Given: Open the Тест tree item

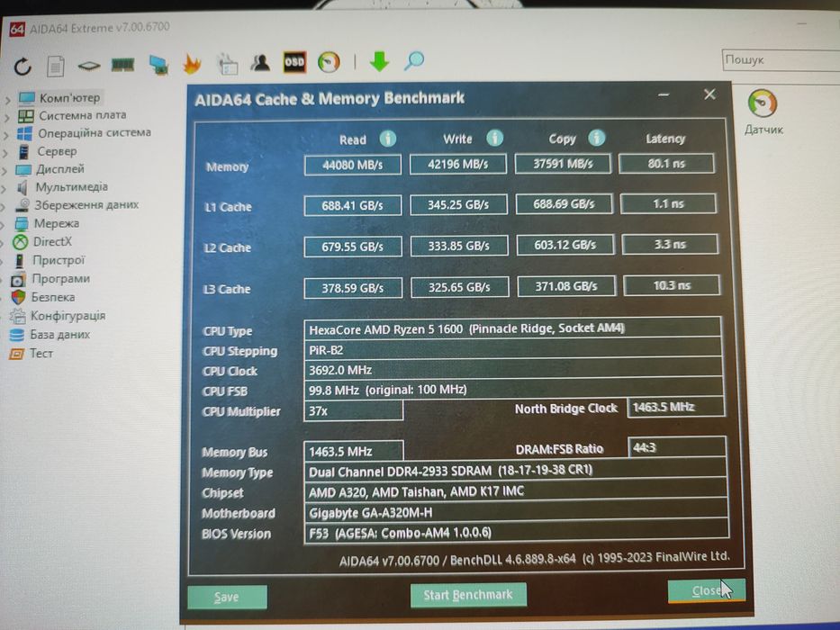Looking at the screenshot, I should [41, 353].
